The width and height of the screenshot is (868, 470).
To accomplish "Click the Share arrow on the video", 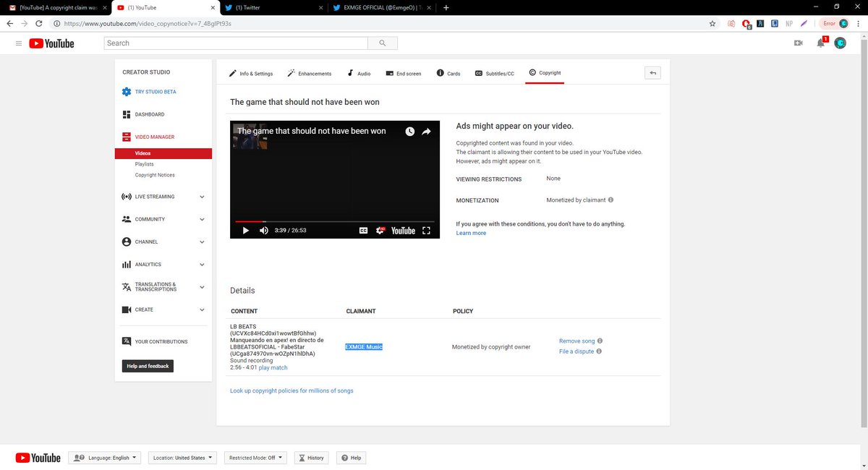I will [427, 132].
